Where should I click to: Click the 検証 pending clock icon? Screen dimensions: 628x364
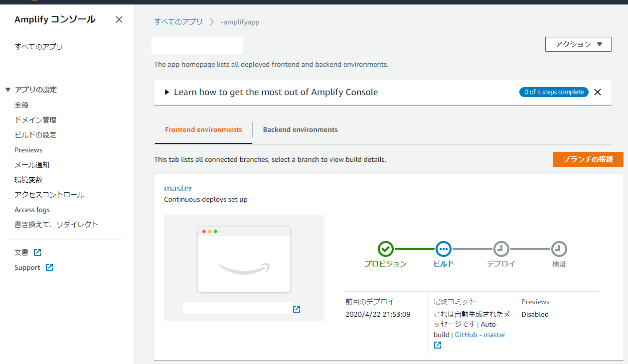pyautogui.click(x=559, y=248)
